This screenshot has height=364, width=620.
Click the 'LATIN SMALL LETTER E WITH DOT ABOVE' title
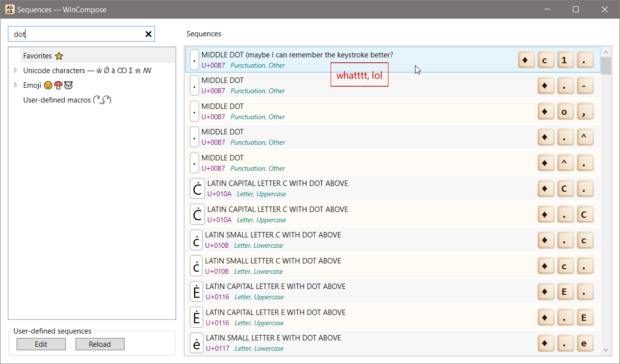tap(274, 338)
